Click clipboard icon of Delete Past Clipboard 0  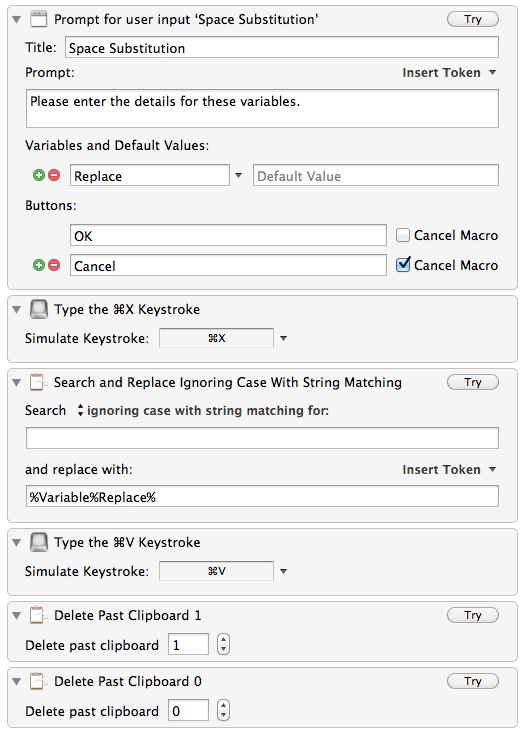(x=38, y=681)
